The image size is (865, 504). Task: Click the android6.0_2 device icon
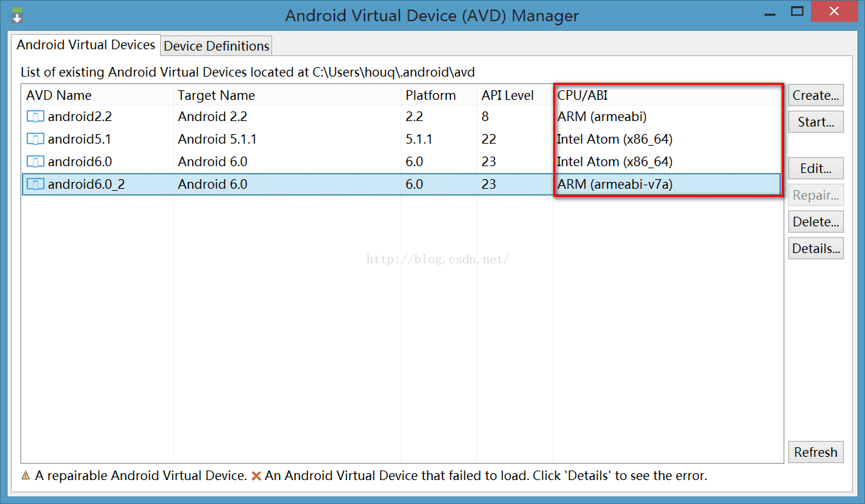pyautogui.click(x=35, y=185)
